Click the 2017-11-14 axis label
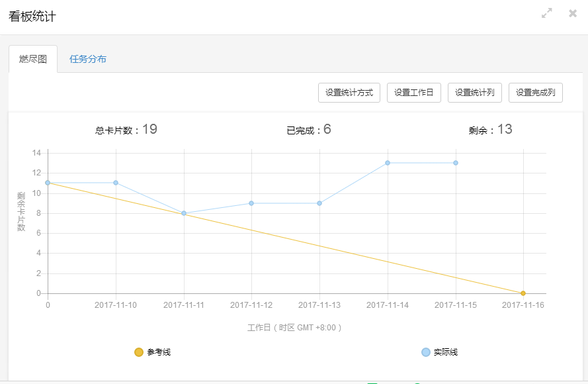This screenshot has height=384, width=588. pos(388,305)
